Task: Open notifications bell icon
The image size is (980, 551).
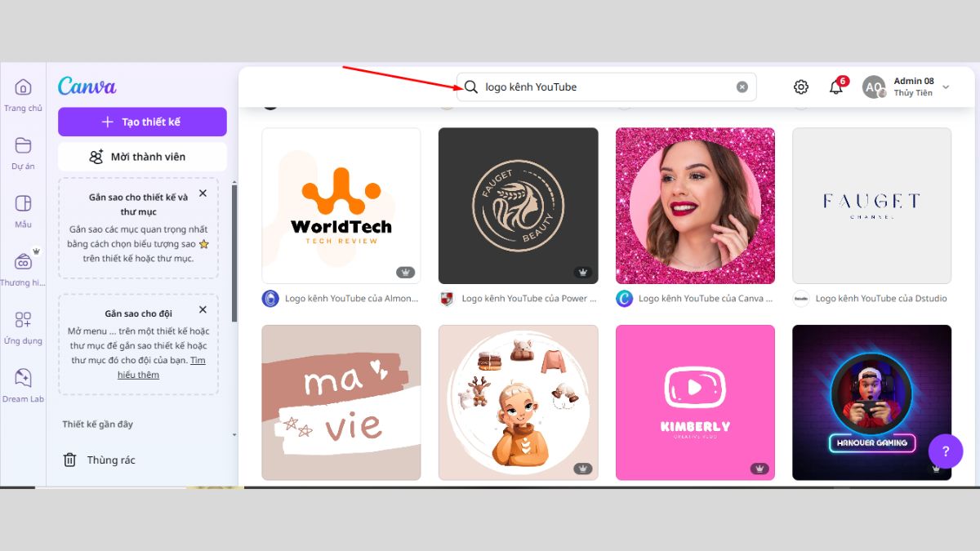Action: pyautogui.click(x=836, y=87)
